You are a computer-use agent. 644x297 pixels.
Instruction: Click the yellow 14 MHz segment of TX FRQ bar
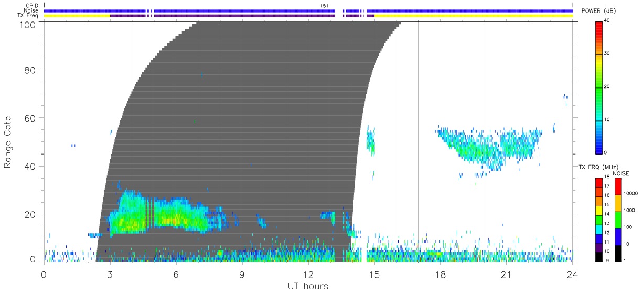tap(599, 211)
